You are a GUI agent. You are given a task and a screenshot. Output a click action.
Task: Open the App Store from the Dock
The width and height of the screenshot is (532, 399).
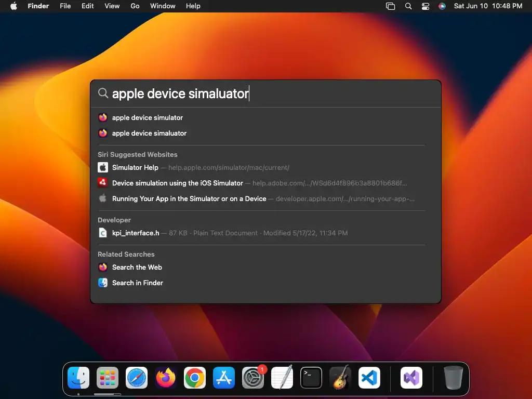point(224,378)
